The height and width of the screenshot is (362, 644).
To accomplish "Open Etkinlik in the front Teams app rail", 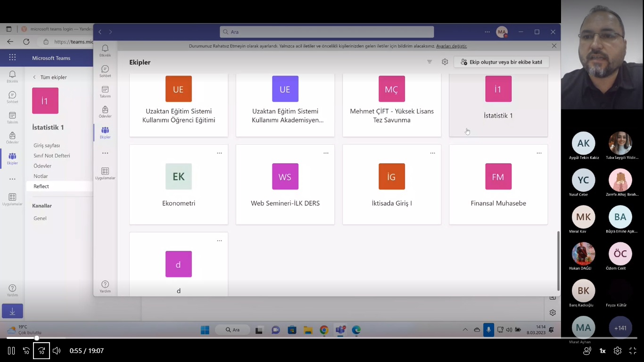I will tap(105, 50).
